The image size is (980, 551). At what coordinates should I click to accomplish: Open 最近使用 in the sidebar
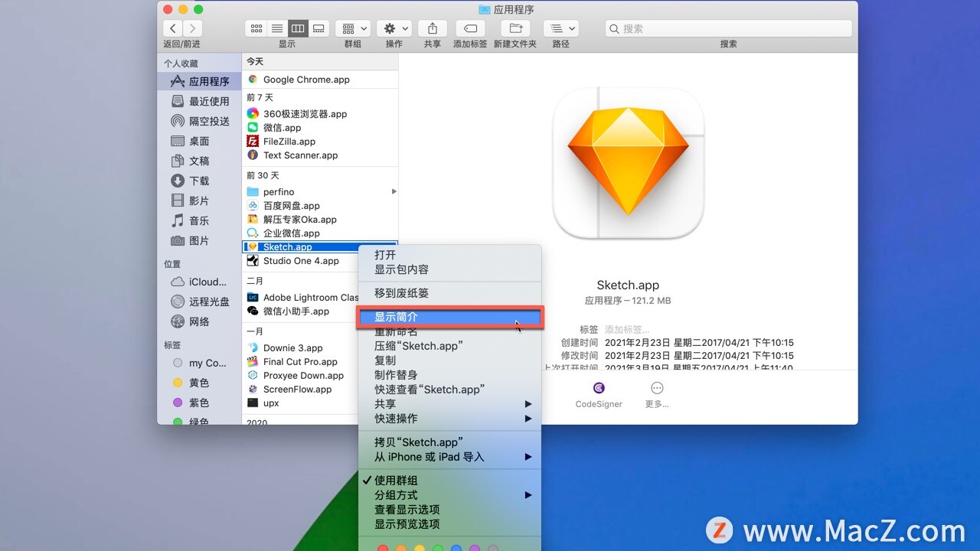[x=200, y=101]
